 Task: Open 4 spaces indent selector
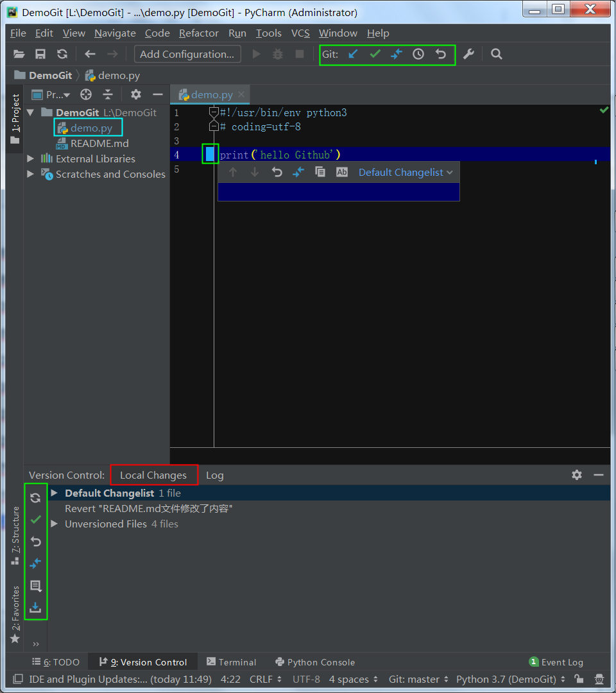pos(354,680)
